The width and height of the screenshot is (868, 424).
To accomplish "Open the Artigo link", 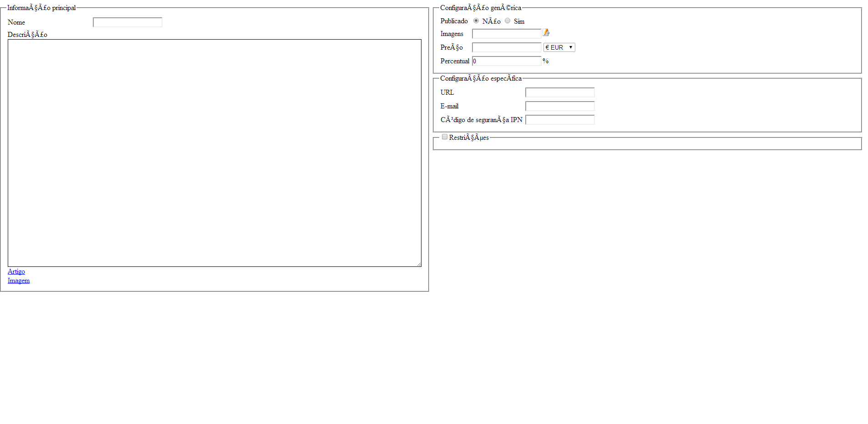I will (16, 271).
